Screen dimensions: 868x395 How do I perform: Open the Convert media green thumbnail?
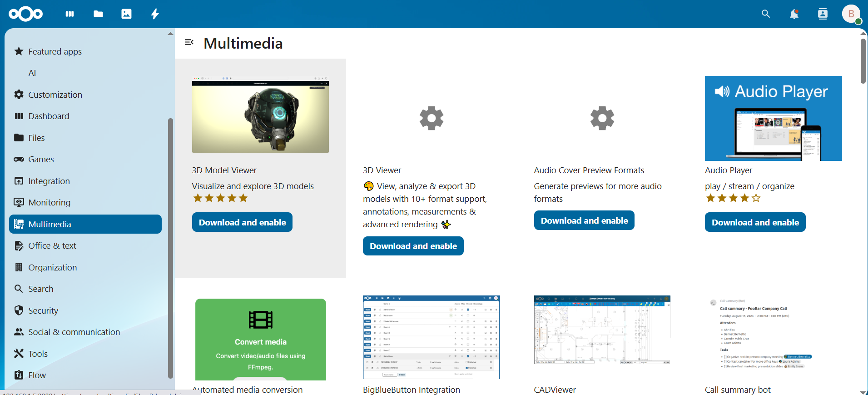(261, 339)
